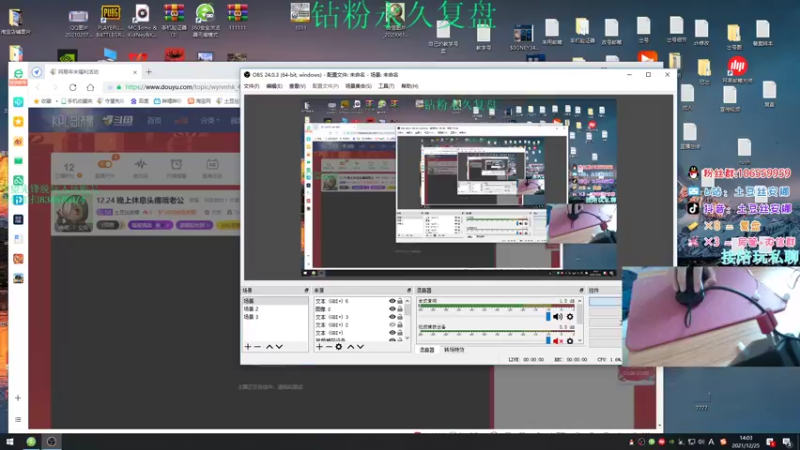Pop out the Scenes dock with its float icon
Image resolution: width=800 pixels, height=450 pixels.
coord(306,290)
